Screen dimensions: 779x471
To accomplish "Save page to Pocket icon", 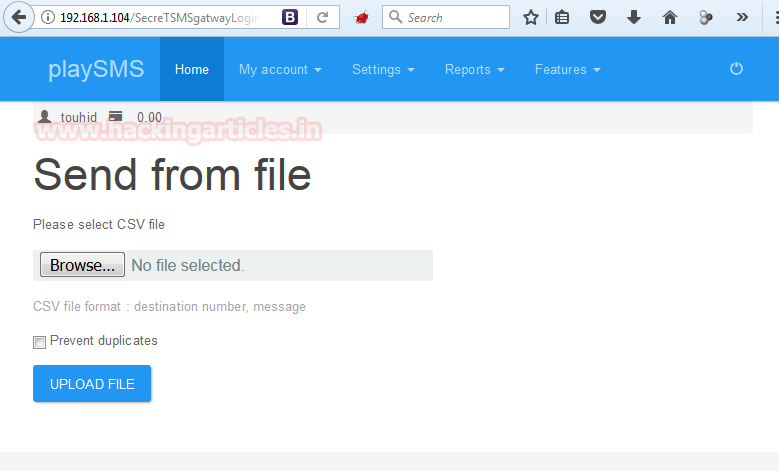I will 598,17.
